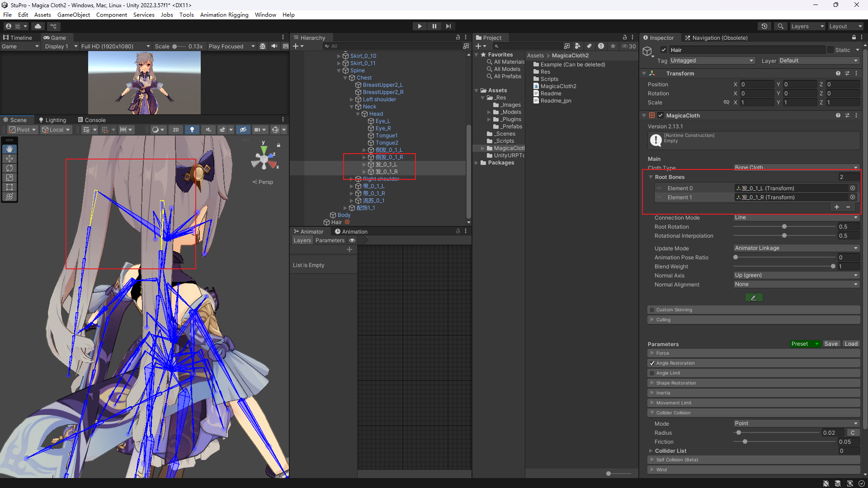Open the Normal Axis dropdown
Image resolution: width=868 pixels, height=488 pixels.
point(796,275)
